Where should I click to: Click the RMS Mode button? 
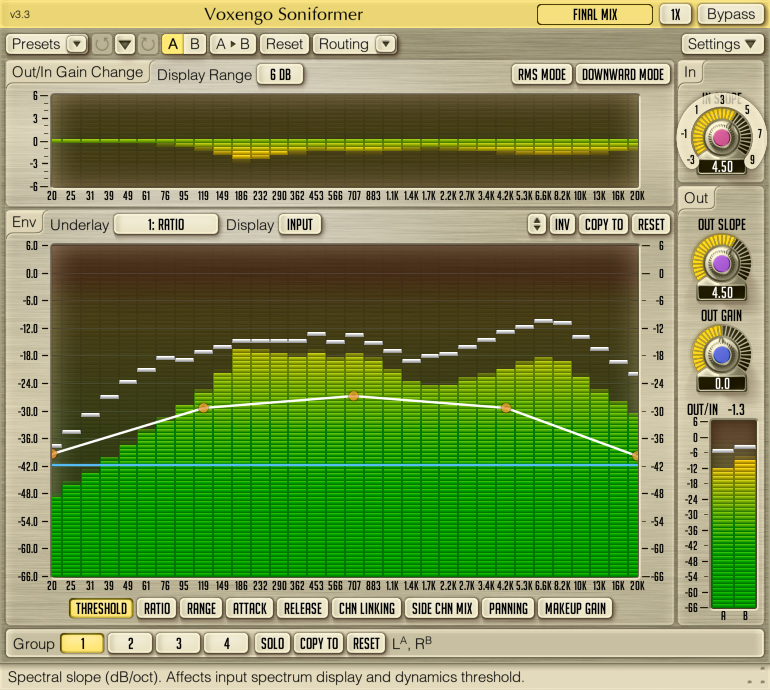tap(541, 74)
